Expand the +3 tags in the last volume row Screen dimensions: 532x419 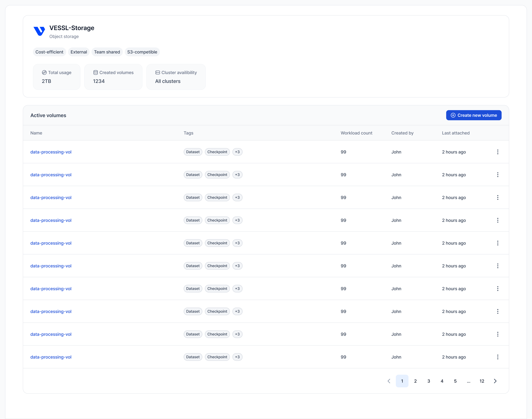[237, 357]
